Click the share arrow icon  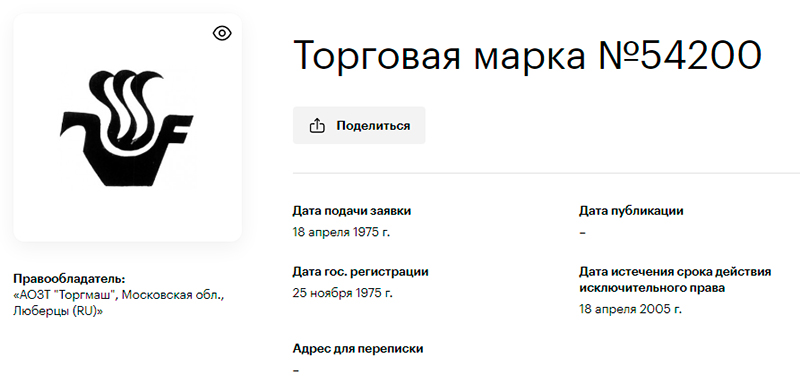[317, 125]
